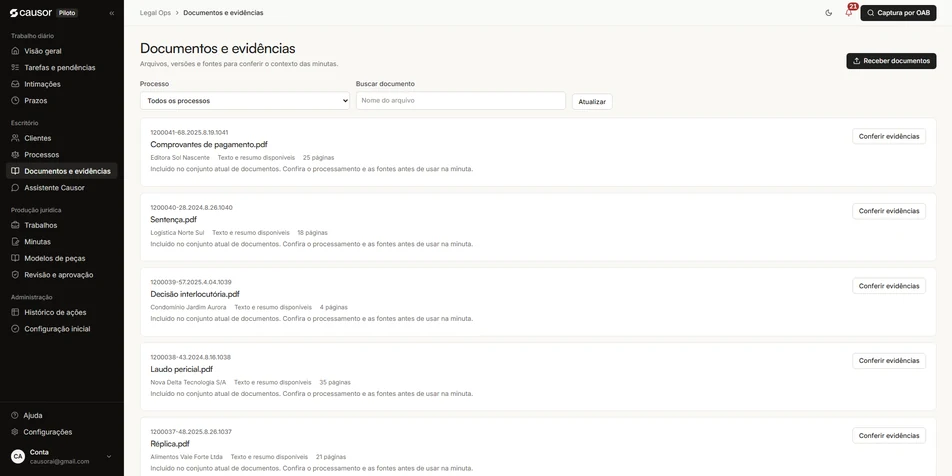This screenshot has height=476, width=952.
Task: Open Histórico de ações
Action: pos(61,312)
